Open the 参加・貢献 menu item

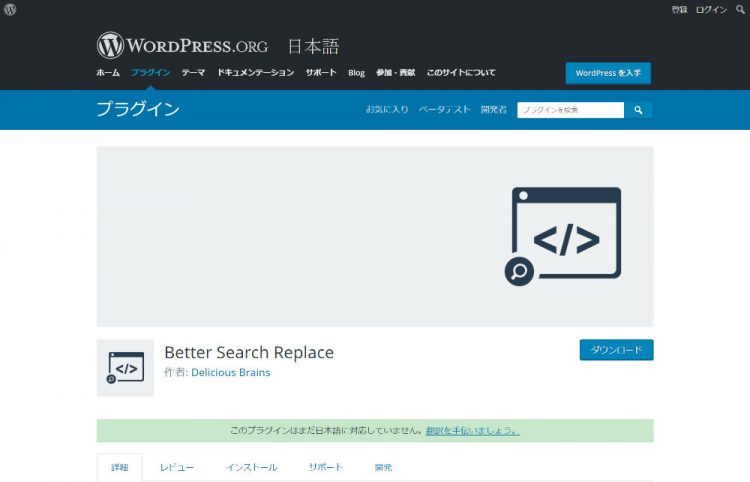[x=396, y=73]
